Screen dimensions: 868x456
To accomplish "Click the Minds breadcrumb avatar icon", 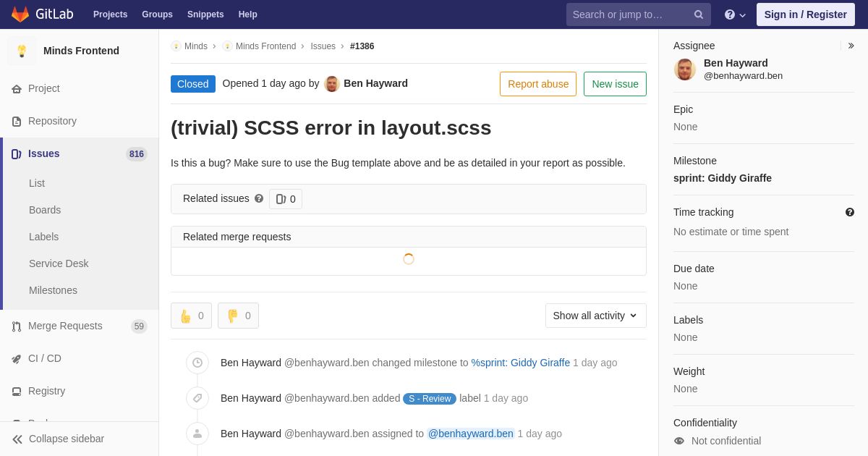I will pos(176,46).
